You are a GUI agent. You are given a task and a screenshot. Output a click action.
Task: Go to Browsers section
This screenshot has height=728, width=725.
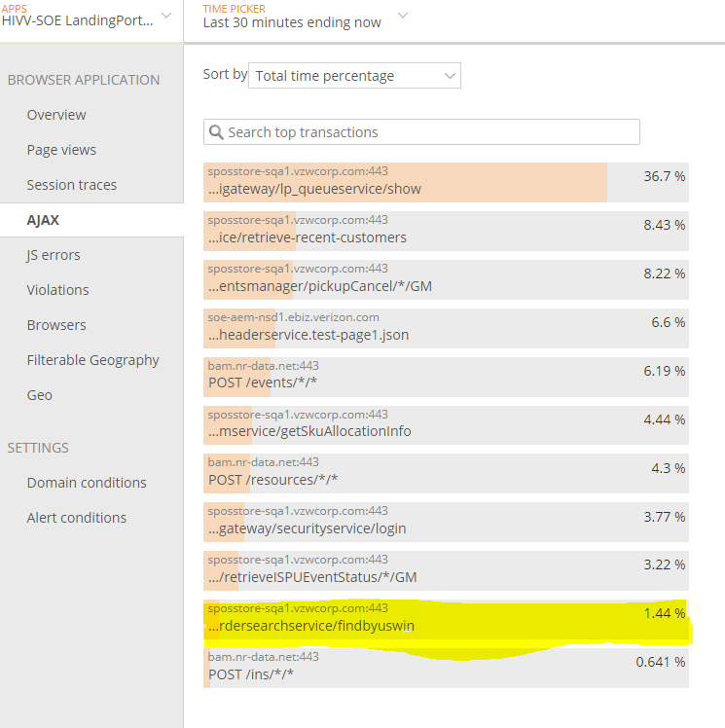click(x=56, y=325)
